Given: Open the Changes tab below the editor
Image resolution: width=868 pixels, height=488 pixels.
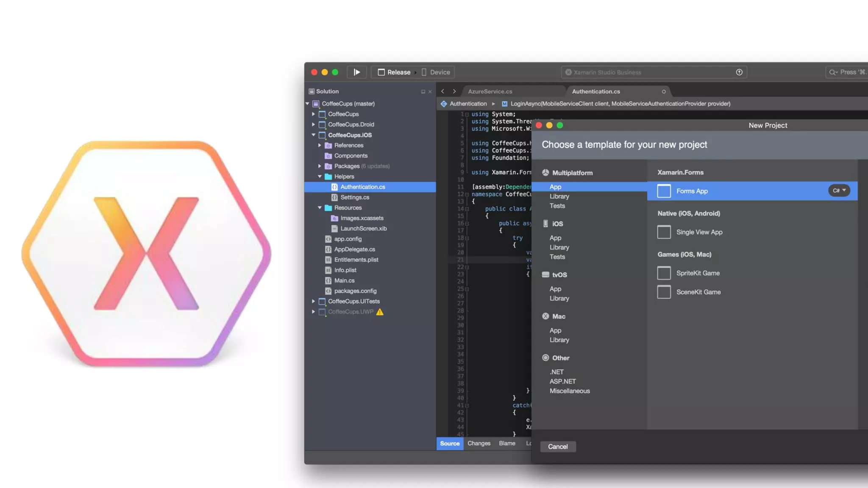Looking at the screenshot, I should coord(479,444).
